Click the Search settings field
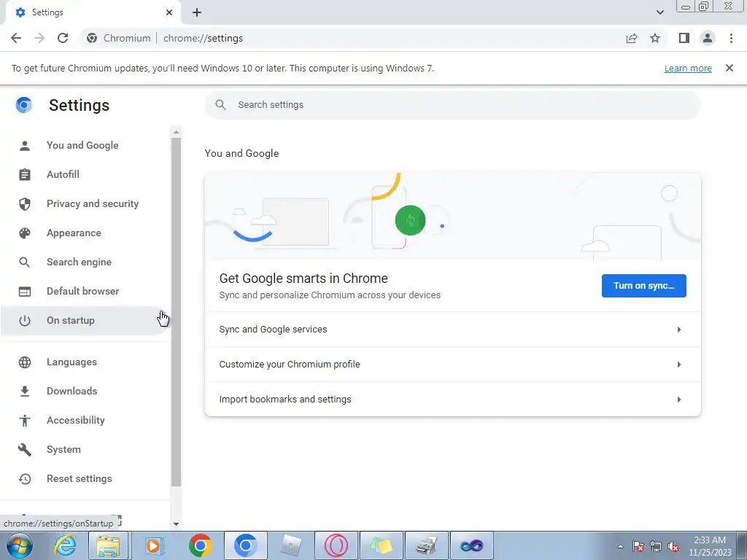747x560 pixels. click(452, 105)
